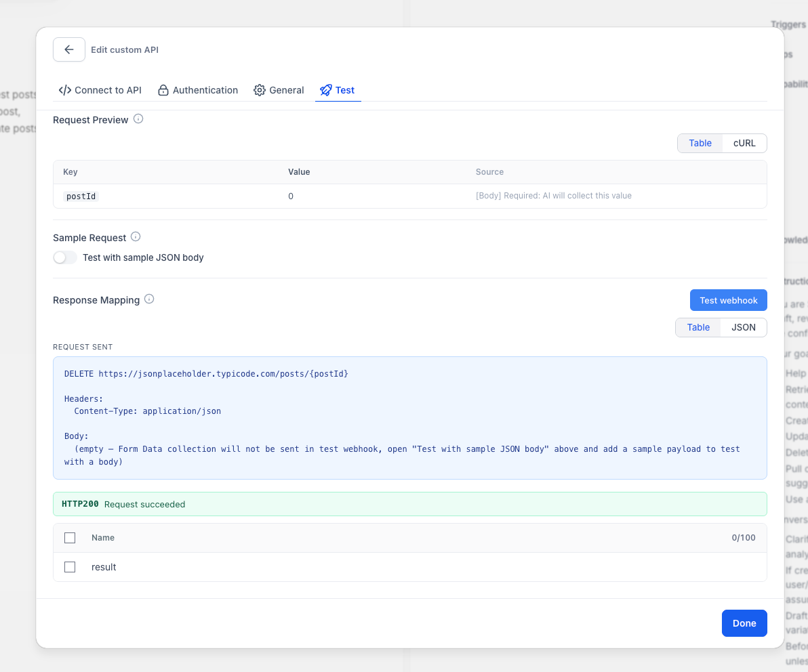Click the Source column header
The height and width of the screenshot is (672, 808).
(489, 172)
